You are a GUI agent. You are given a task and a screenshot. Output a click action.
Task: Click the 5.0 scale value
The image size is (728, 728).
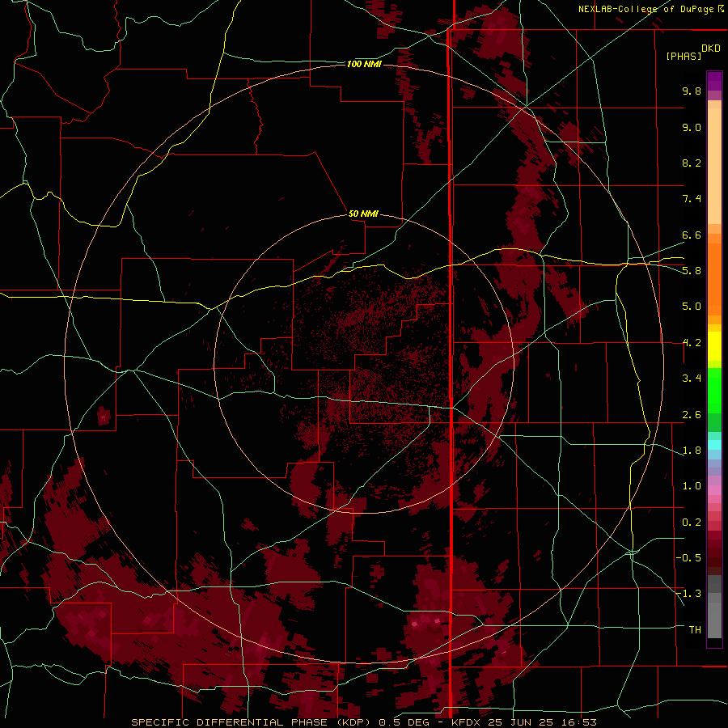point(692,307)
